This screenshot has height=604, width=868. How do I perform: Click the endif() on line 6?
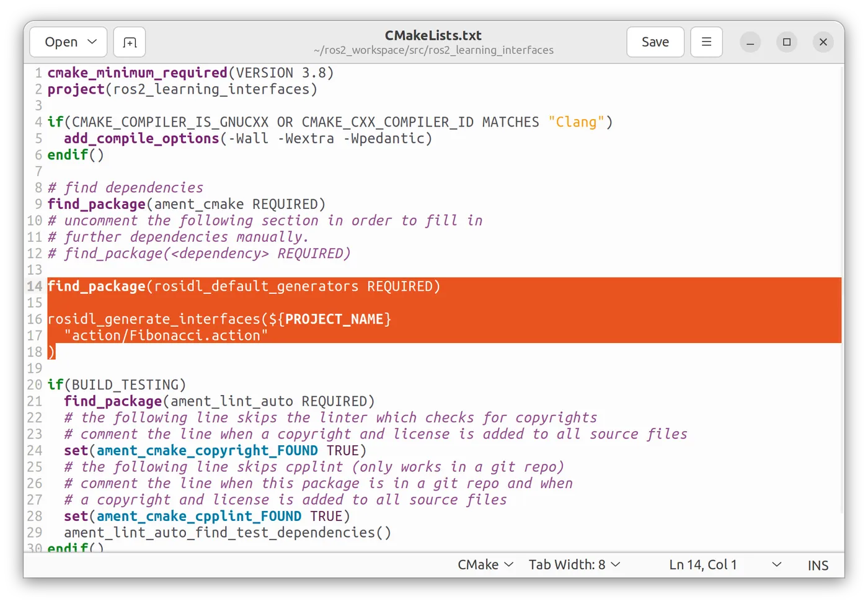click(76, 155)
